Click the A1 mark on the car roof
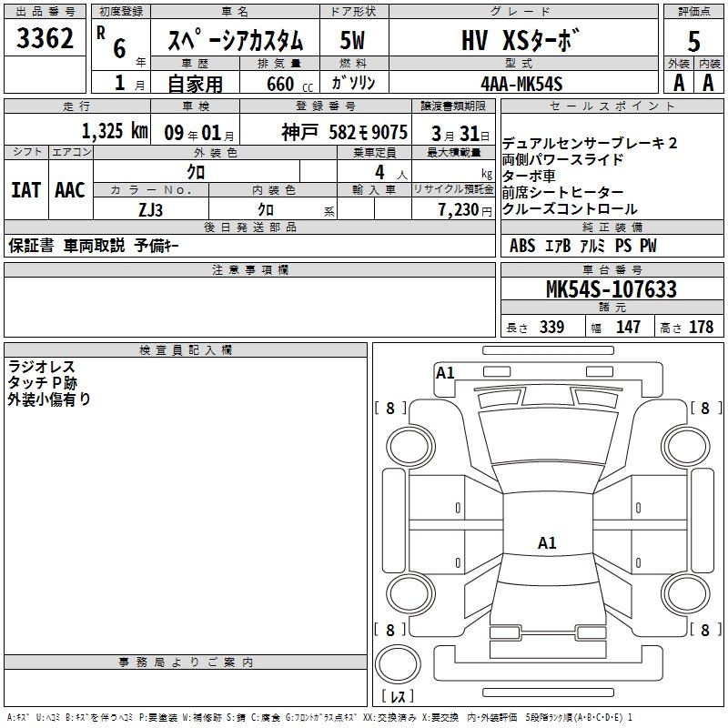 coord(547,542)
